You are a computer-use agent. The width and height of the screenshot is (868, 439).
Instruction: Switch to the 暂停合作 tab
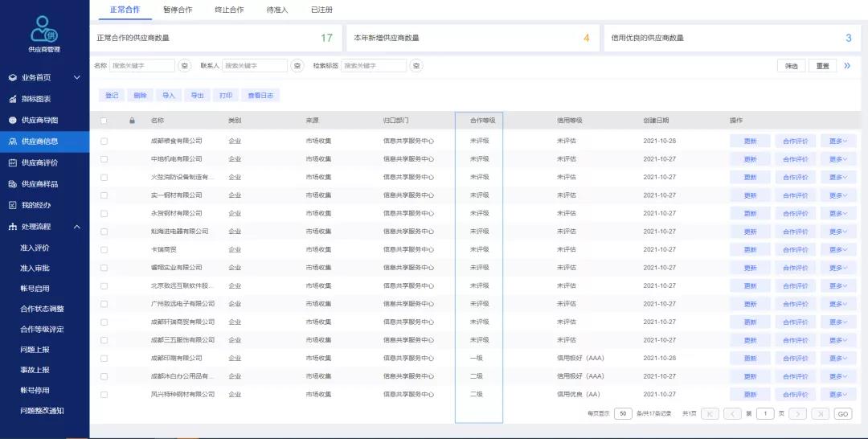178,10
